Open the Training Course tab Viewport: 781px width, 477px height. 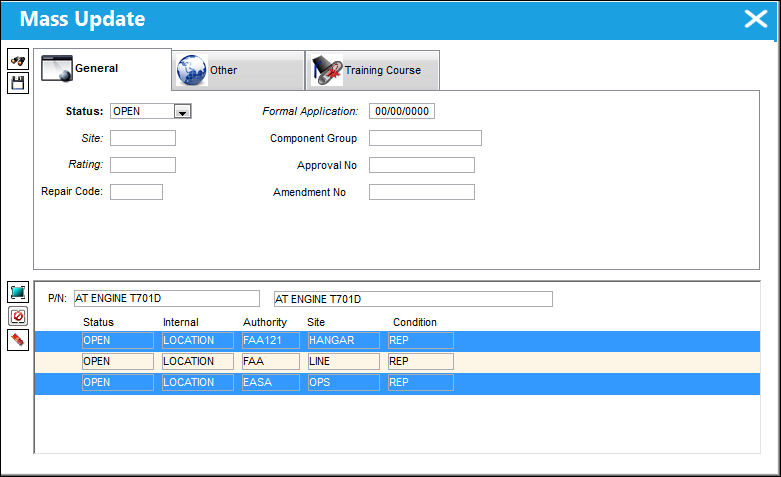373,71
